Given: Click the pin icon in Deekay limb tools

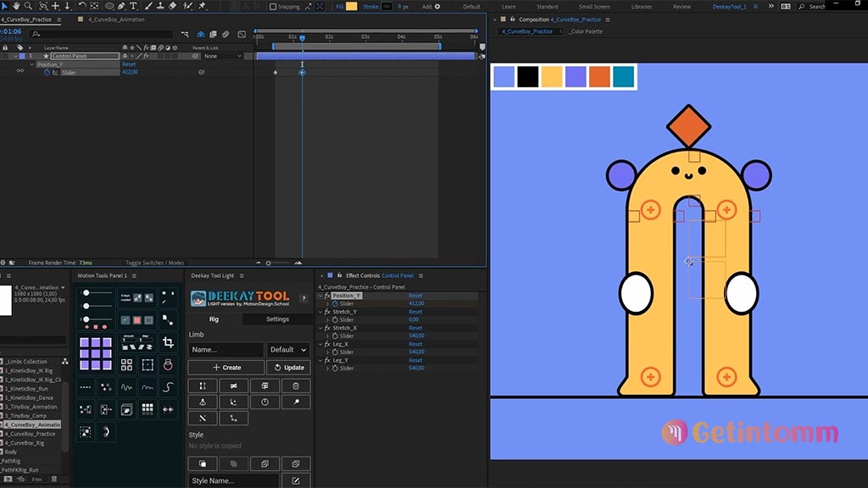Looking at the screenshot, I should [x=296, y=402].
